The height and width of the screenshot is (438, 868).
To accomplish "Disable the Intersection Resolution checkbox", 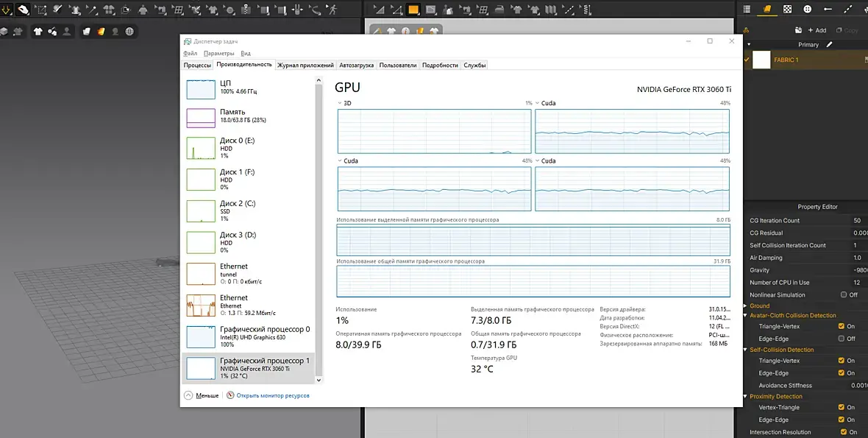I will click(843, 432).
